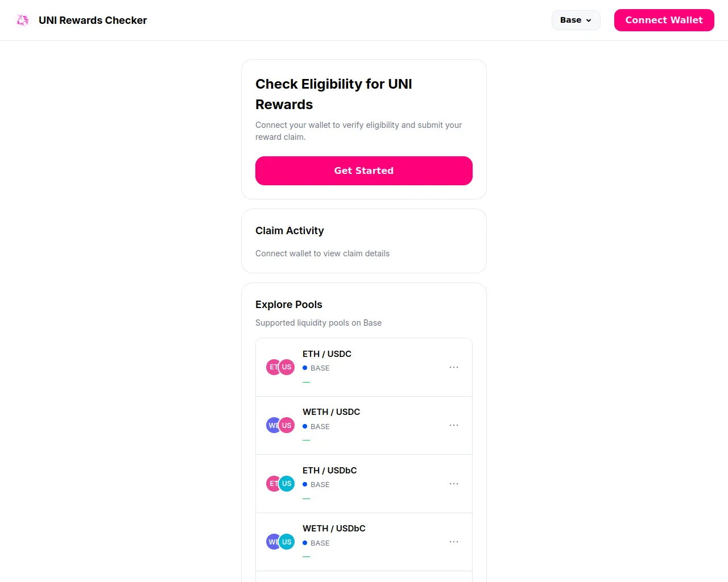Click the BASE chain badge under ETH / USDC

click(316, 368)
